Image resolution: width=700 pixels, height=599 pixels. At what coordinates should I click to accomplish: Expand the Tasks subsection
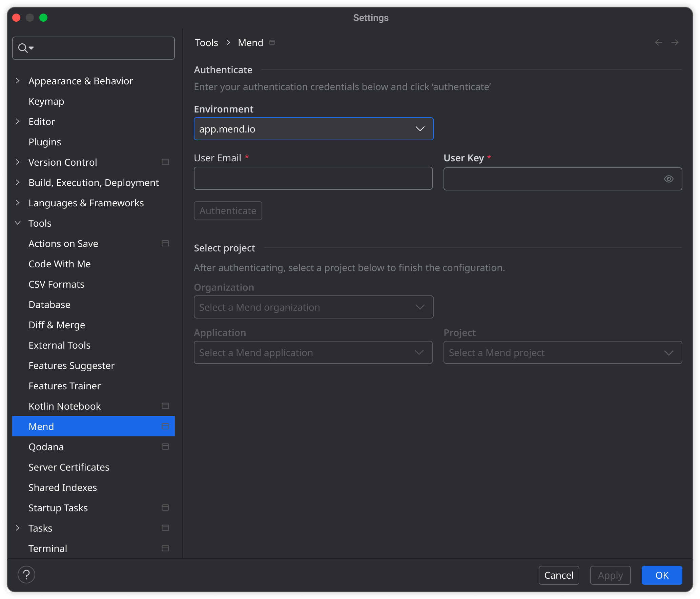pos(18,528)
